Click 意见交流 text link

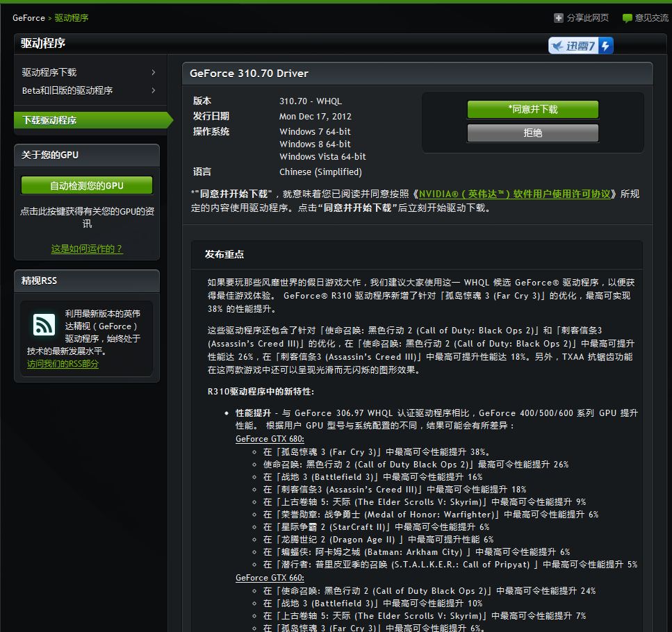click(x=651, y=18)
